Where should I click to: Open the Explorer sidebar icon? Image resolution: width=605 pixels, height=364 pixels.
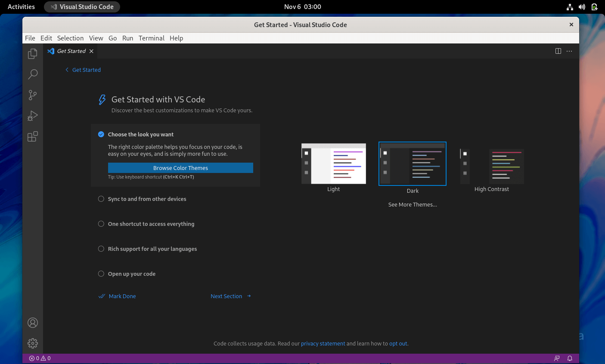point(32,53)
